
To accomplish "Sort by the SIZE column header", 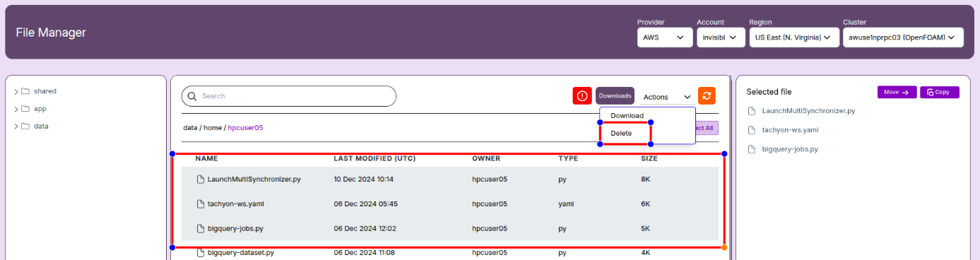I will 649,158.
